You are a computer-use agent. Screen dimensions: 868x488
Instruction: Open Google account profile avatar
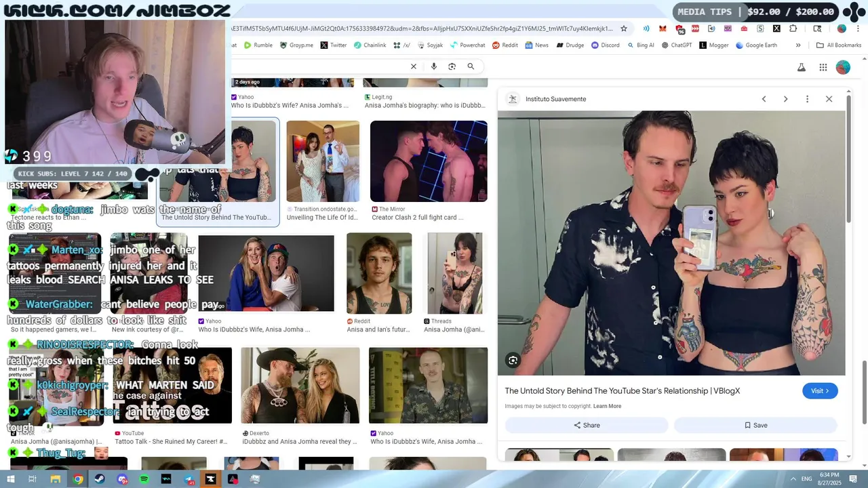coord(843,67)
